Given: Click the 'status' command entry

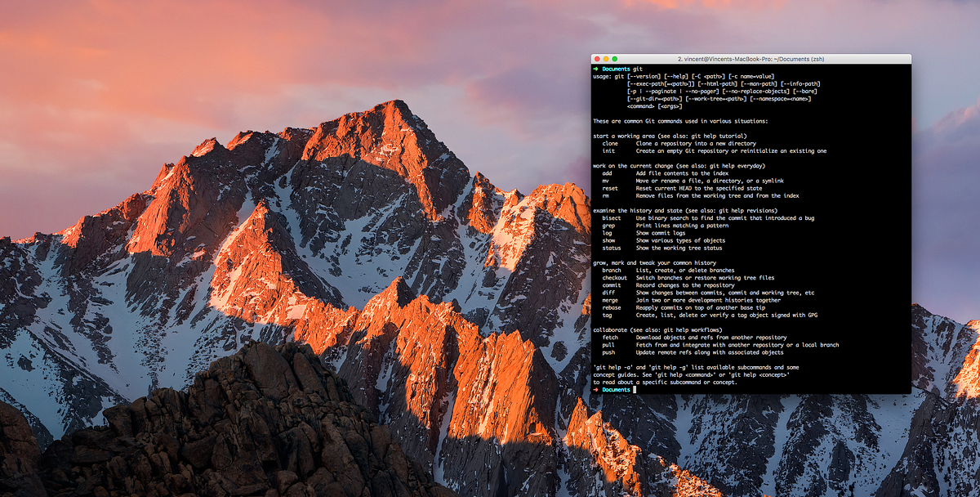Looking at the screenshot, I should point(612,248).
